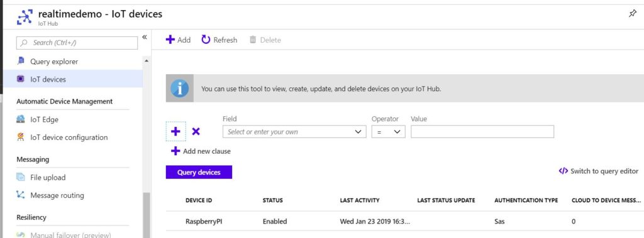This screenshot has height=238, width=644.
Task: Click the Value input field
Action: [482, 132]
